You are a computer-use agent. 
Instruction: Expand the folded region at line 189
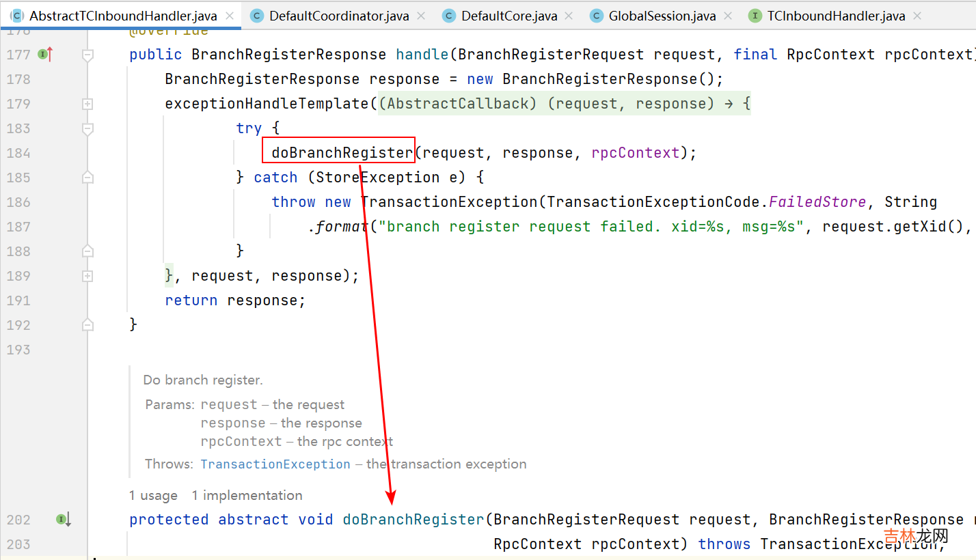tap(87, 276)
